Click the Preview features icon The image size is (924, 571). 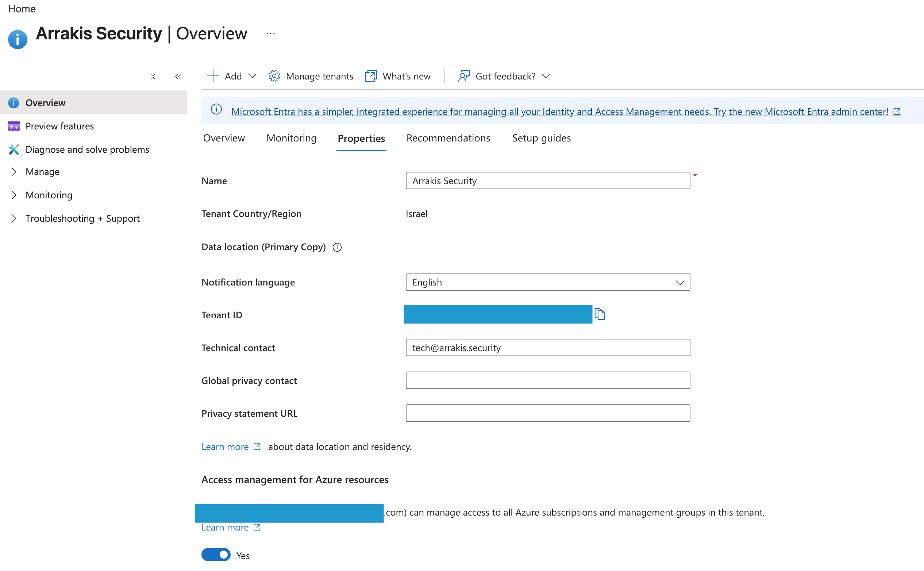pos(14,126)
